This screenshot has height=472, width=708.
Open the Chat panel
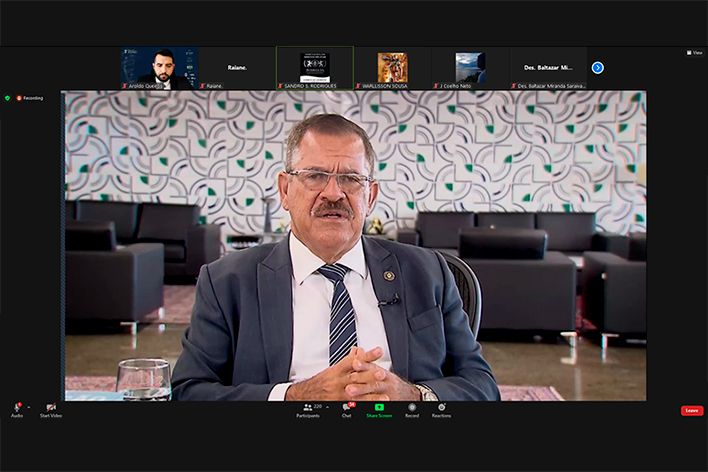(347, 410)
